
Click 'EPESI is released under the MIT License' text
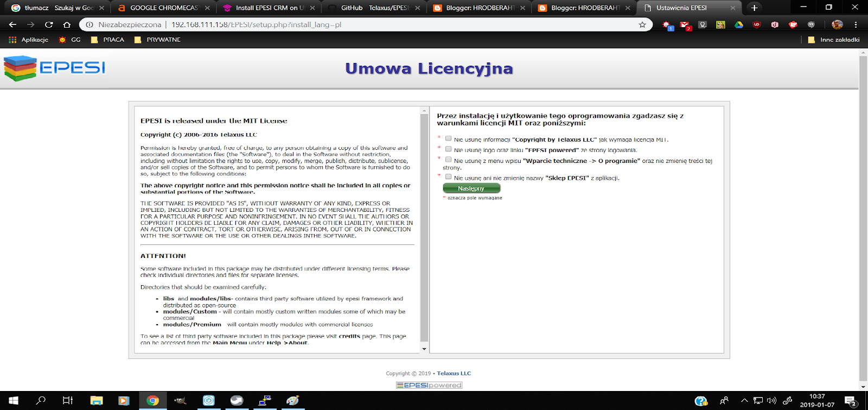(x=214, y=121)
